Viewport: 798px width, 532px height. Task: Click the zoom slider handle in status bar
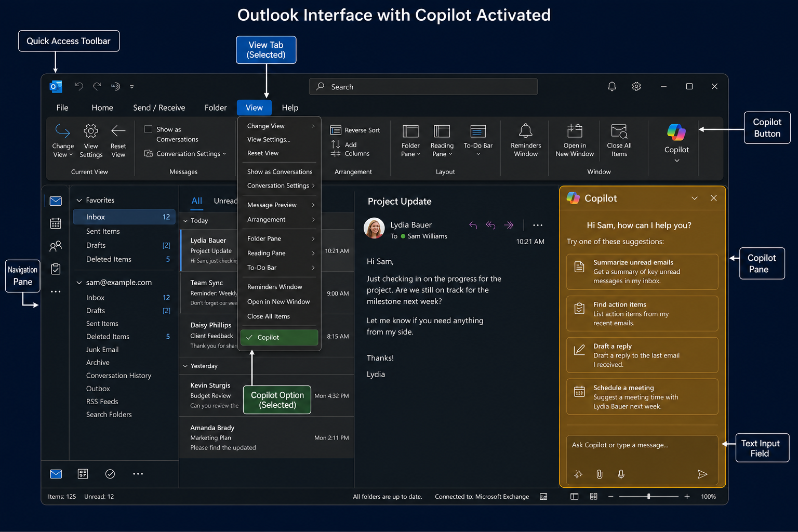click(x=649, y=497)
